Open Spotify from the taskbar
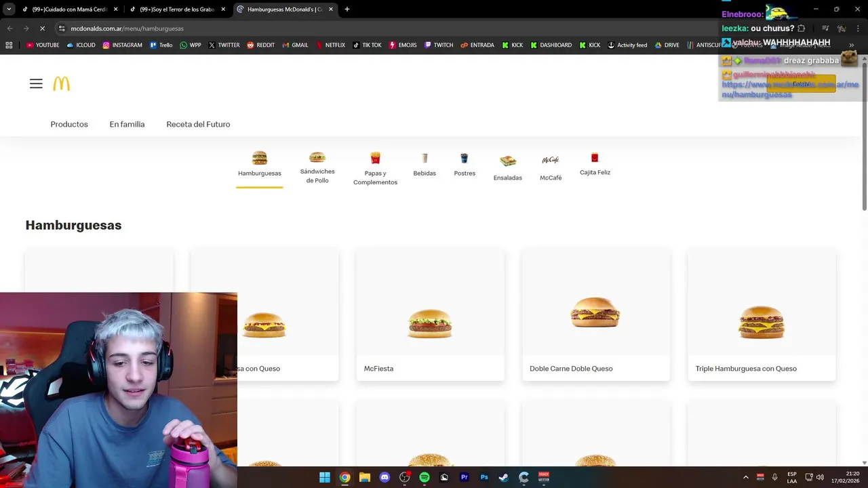Screen dimensions: 868x488 click(425, 477)
